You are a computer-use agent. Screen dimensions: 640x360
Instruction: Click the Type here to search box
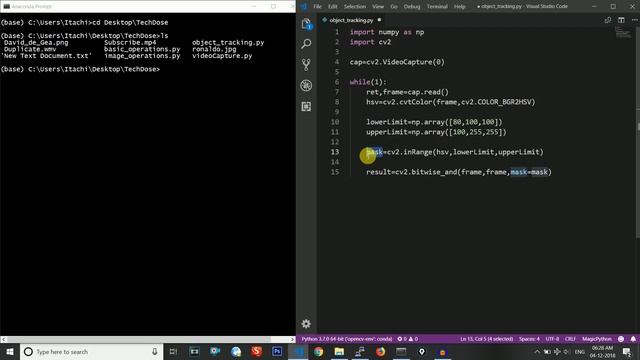pyautogui.click(x=91, y=351)
